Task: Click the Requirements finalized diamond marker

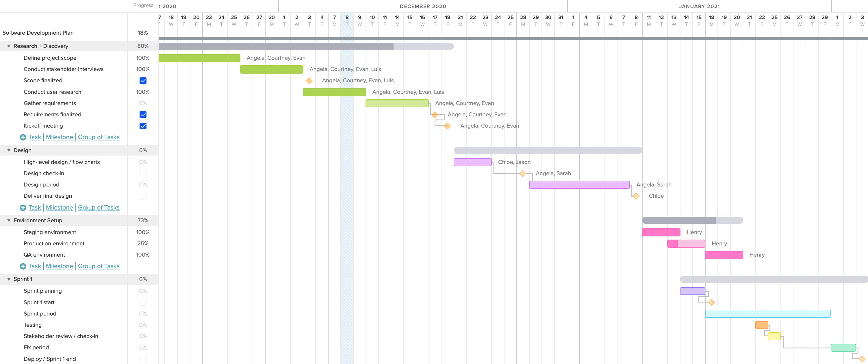Action: pos(434,115)
